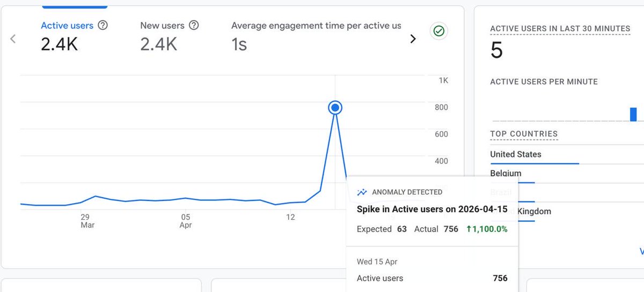Click the 800 y-axis label
The image size is (644, 292).
click(441, 107)
